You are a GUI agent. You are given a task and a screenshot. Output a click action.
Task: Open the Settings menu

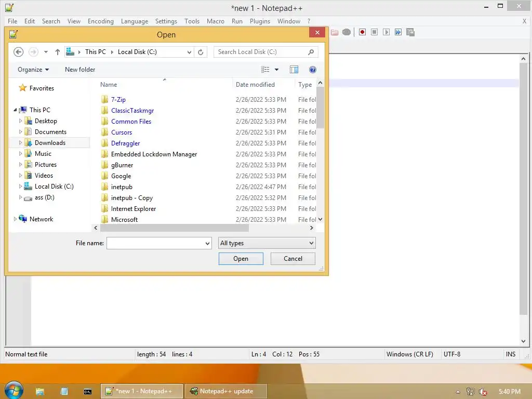click(166, 21)
